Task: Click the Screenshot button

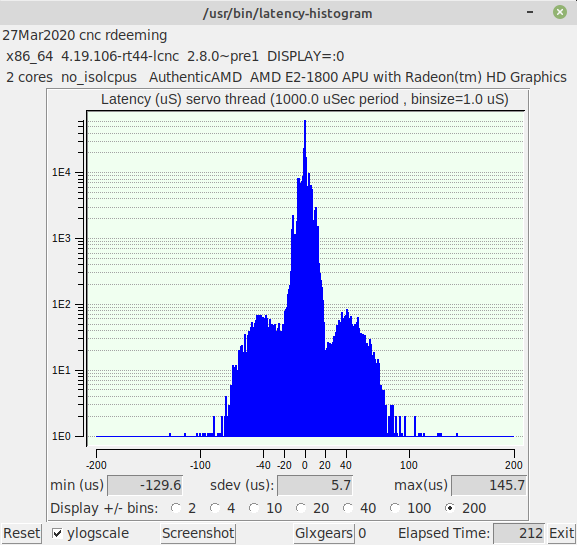Action: (x=198, y=533)
